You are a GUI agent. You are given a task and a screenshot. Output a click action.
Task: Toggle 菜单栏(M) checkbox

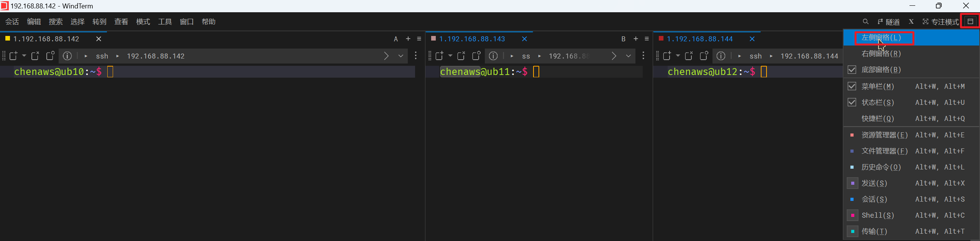(852, 86)
